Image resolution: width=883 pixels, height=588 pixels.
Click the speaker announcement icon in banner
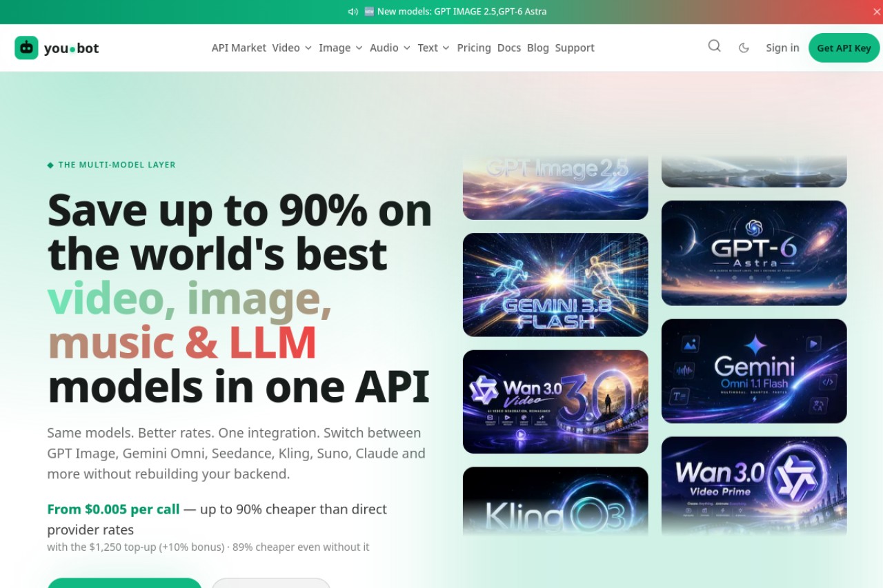[353, 12]
